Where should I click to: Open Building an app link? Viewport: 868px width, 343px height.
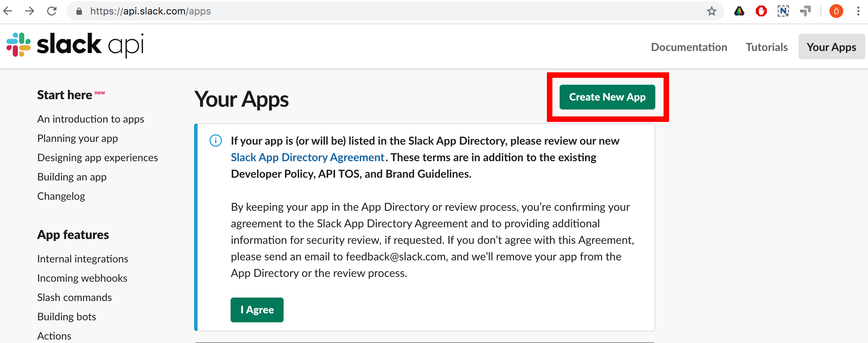[72, 177]
